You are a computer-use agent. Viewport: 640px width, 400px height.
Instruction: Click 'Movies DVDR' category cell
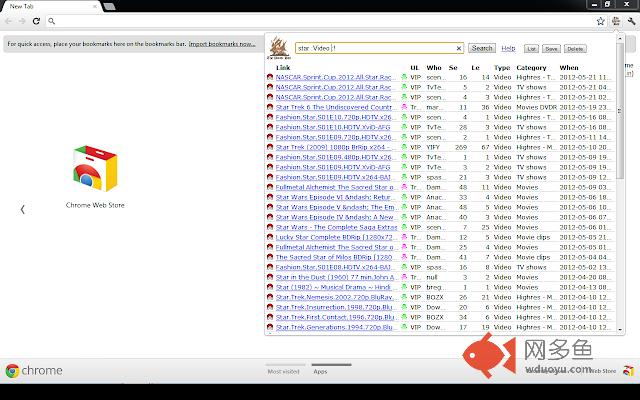tap(536, 107)
